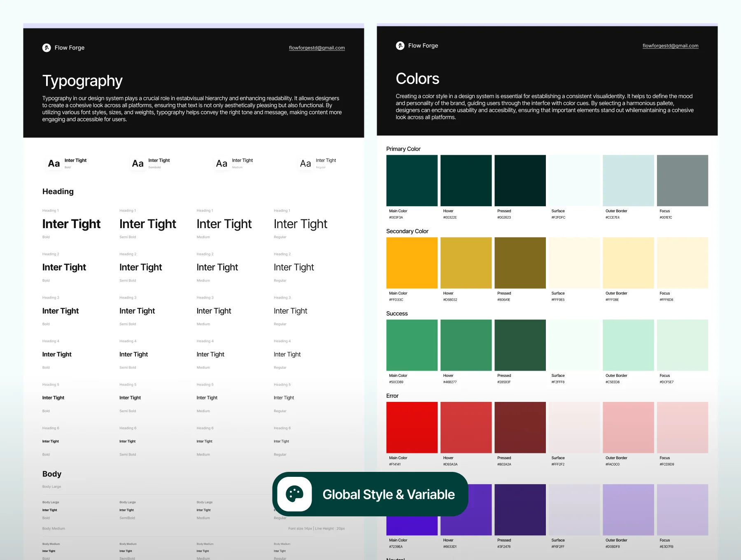This screenshot has width=741, height=560.
Task: Open the email link on the Typography page
Action: click(317, 48)
